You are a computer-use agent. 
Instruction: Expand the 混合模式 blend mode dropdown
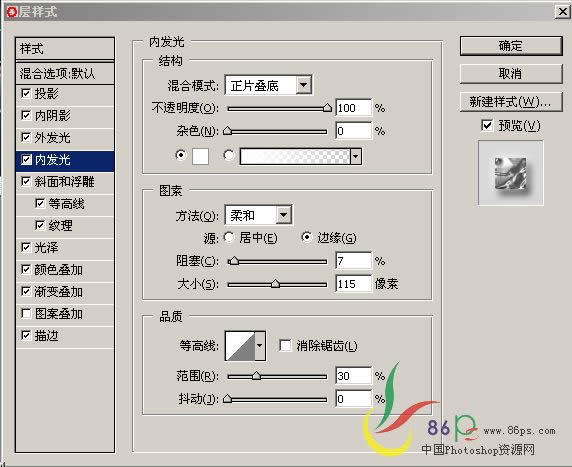[304, 85]
